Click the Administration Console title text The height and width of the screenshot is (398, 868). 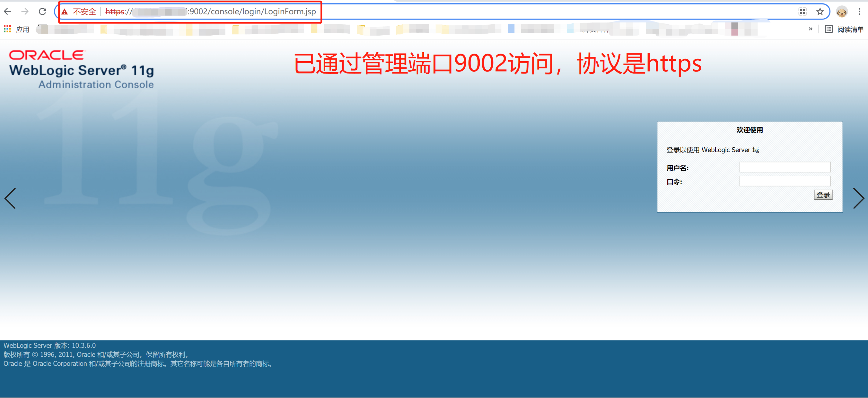[96, 84]
